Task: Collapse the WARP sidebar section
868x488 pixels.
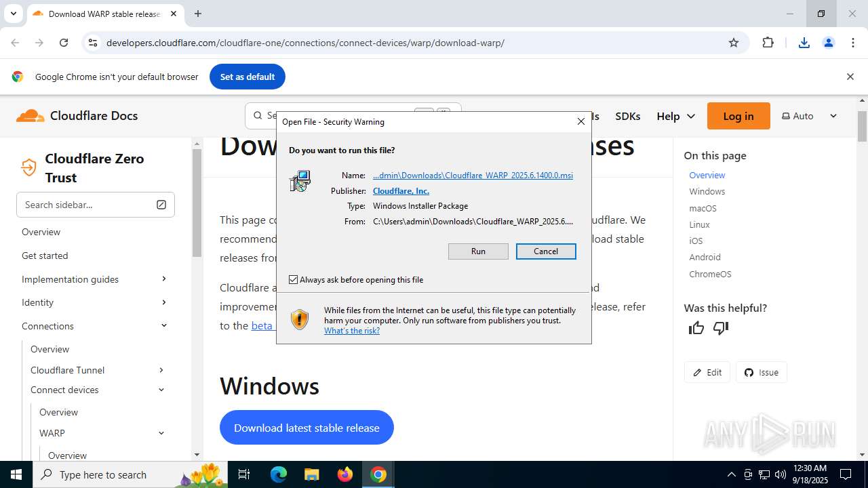Action: pos(161,433)
